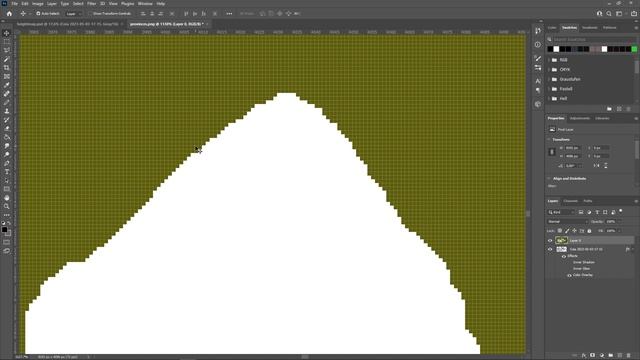This screenshot has width=640, height=360.
Task: Open the Window menu
Action: pos(145,4)
